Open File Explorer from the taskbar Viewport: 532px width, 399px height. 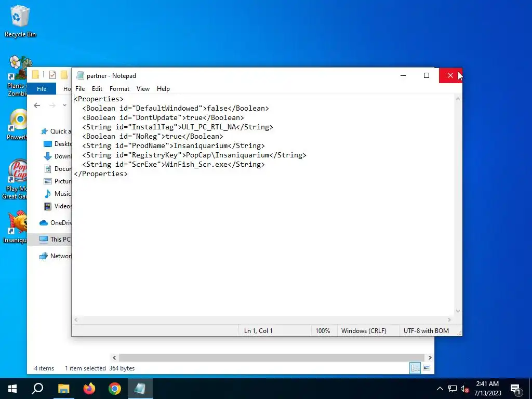pyautogui.click(x=63, y=389)
